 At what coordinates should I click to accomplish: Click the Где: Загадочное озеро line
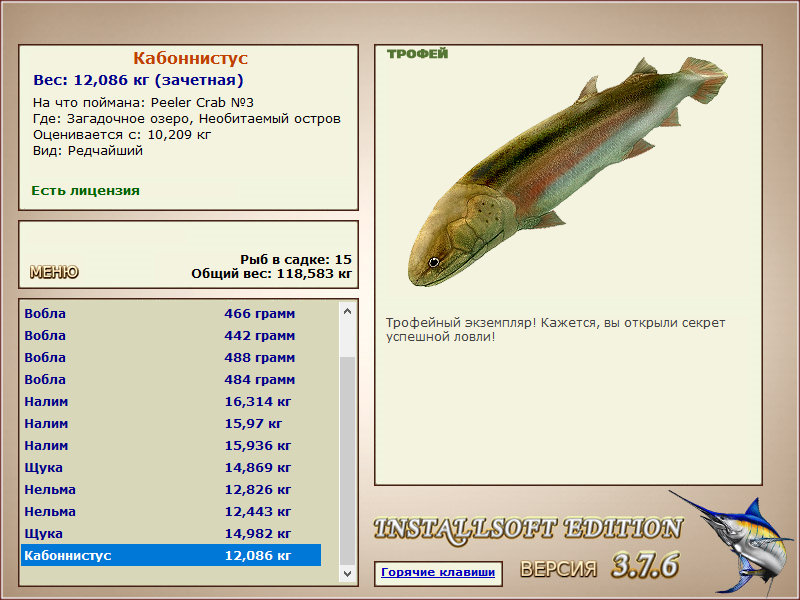[187, 119]
